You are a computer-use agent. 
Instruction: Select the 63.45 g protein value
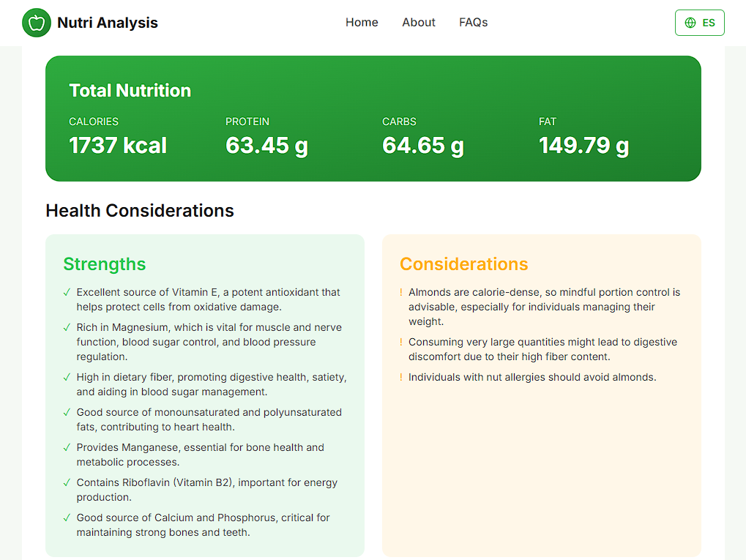(x=267, y=146)
